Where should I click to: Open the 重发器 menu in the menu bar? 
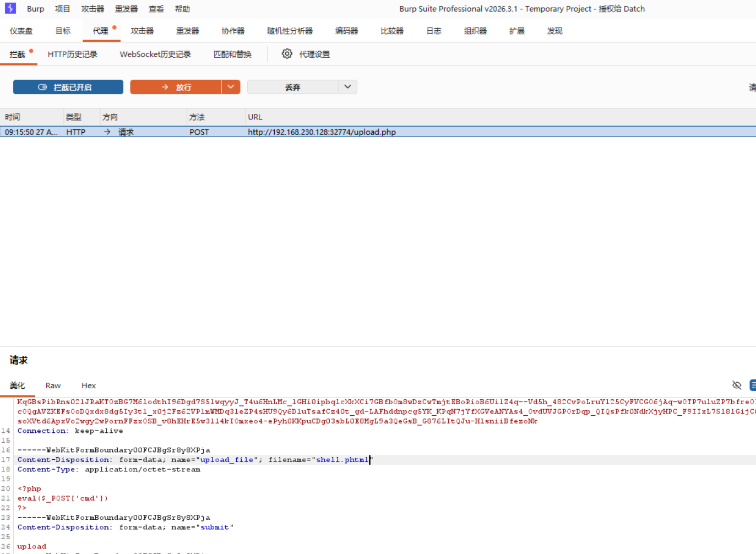(127, 9)
